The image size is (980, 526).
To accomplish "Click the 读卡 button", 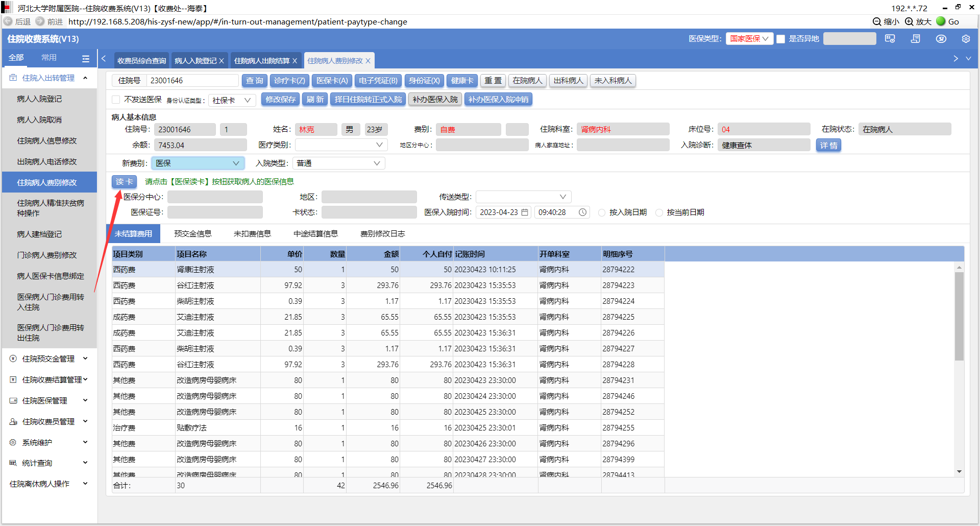I will click(x=124, y=182).
